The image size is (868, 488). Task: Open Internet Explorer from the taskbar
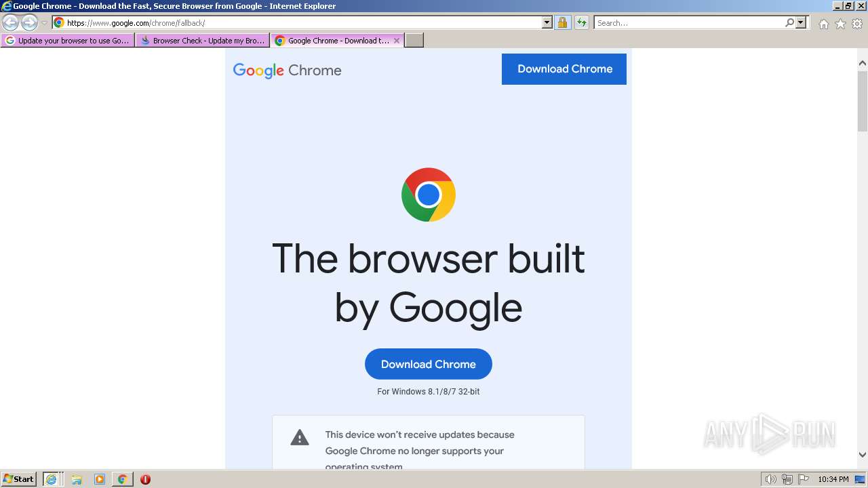pyautogui.click(x=51, y=479)
